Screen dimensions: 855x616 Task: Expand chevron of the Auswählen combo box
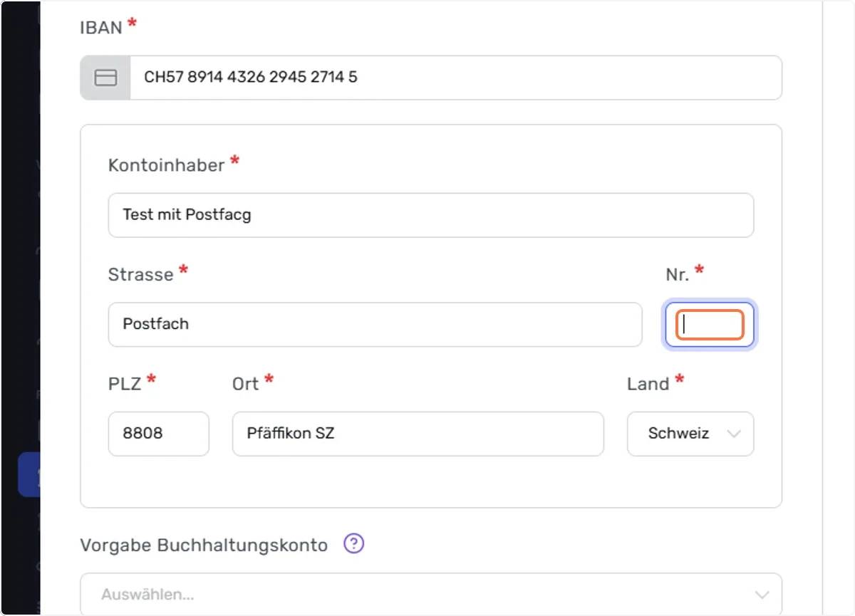click(x=762, y=595)
